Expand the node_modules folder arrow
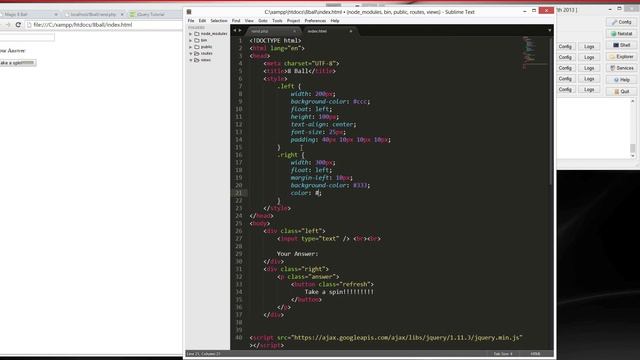Screen dimensions: 640x360 191,34
